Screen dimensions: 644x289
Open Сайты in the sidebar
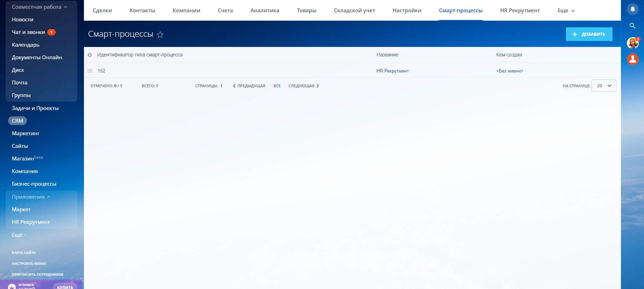[20, 146]
